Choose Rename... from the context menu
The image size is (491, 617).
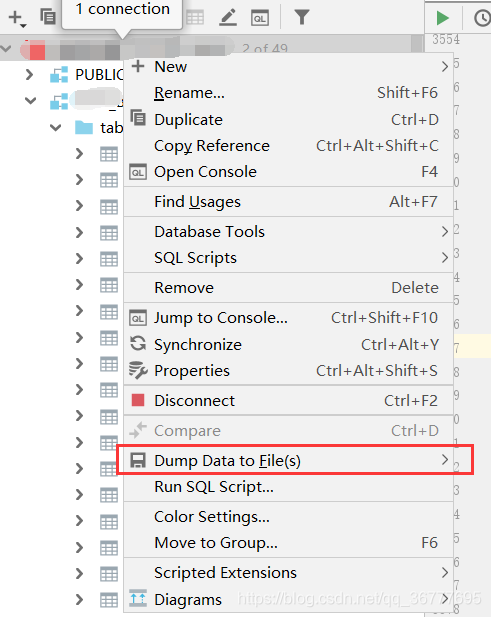tap(289, 93)
